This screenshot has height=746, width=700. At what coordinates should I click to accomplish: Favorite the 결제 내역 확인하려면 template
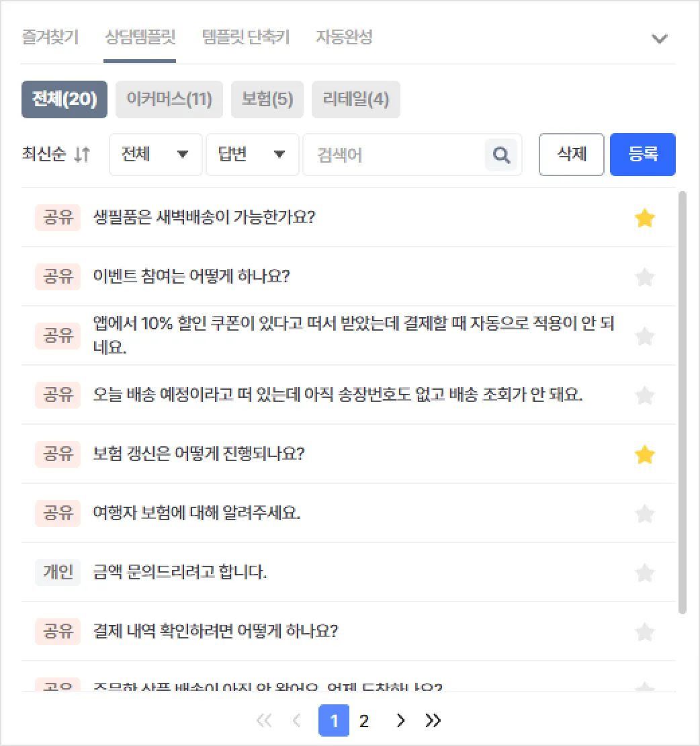644,632
